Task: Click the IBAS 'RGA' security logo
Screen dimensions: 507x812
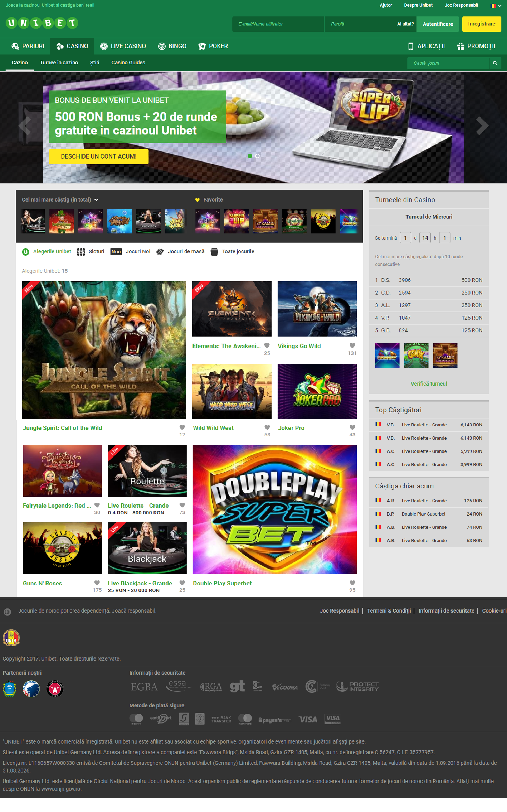Action: [x=211, y=687]
